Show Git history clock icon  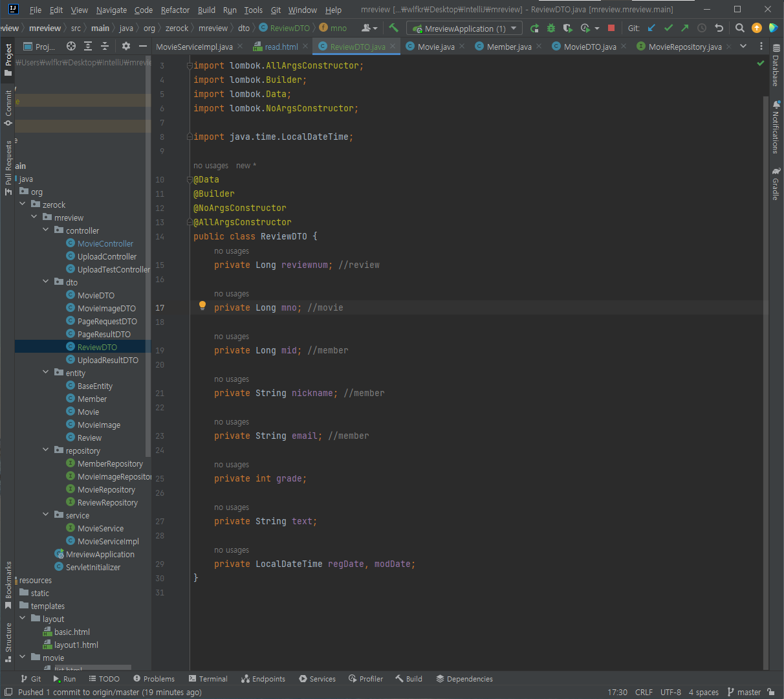click(x=702, y=28)
